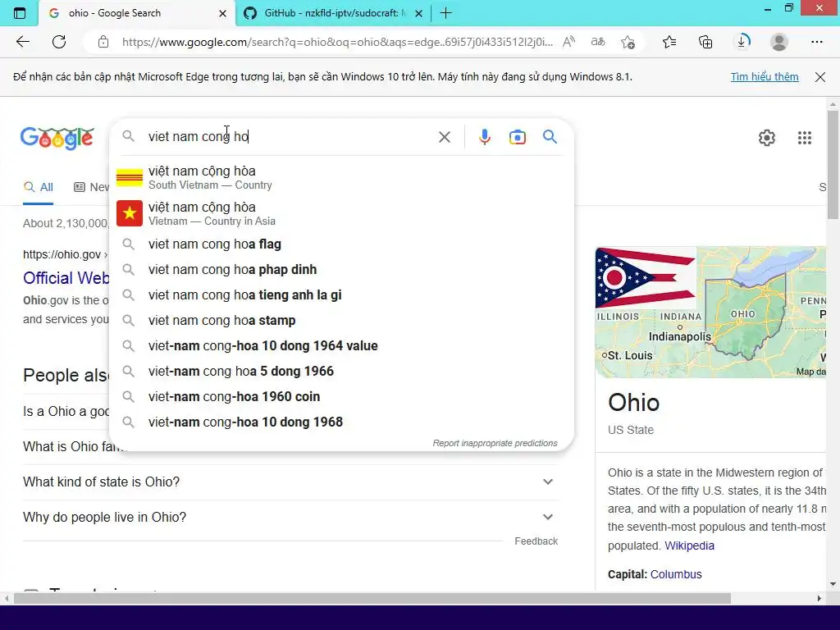
Task: Select suggestion viet-nam cong hoa 5 dong 1966
Action: pyautogui.click(x=341, y=372)
